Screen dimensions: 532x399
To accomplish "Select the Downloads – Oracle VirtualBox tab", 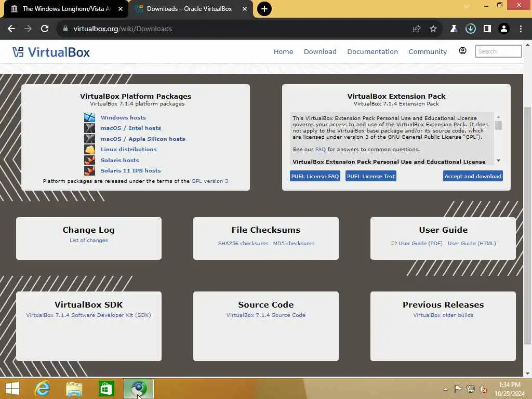I will coord(189,9).
